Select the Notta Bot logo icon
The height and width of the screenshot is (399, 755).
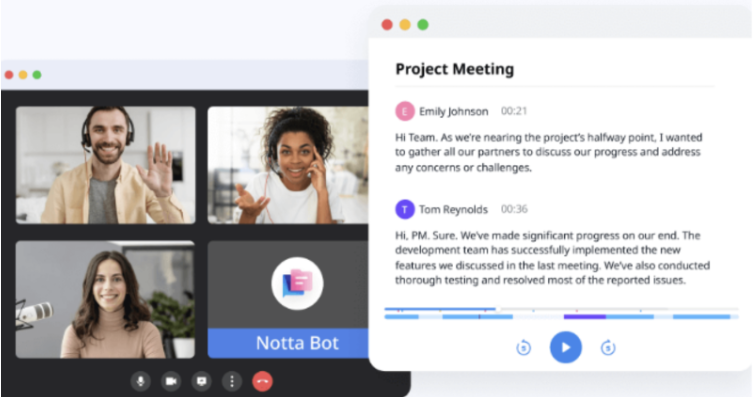click(x=297, y=283)
